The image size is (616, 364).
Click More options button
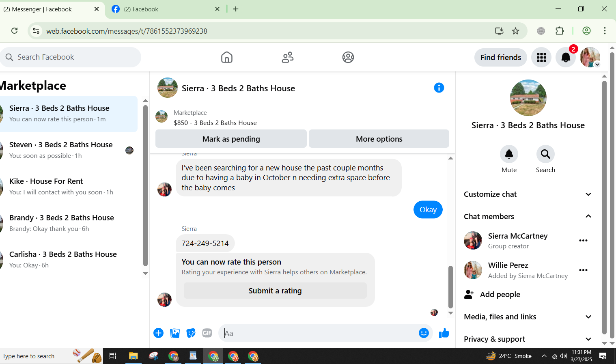tap(379, 139)
